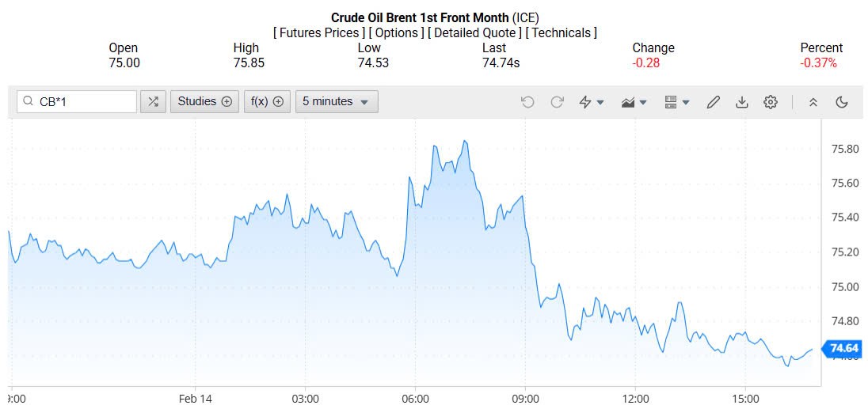Image resolution: width=868 pixels, height=409 pixels.
Task: Add a study via Studies button
Action: coord(204,101)
